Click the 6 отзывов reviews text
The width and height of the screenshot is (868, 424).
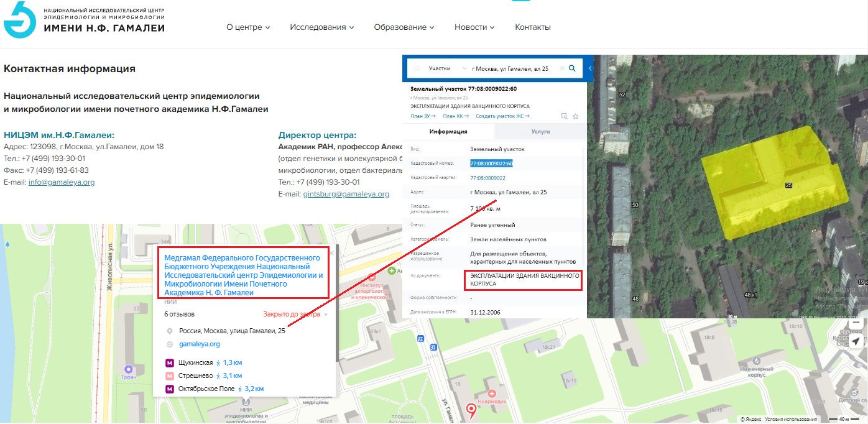(179, 314)
